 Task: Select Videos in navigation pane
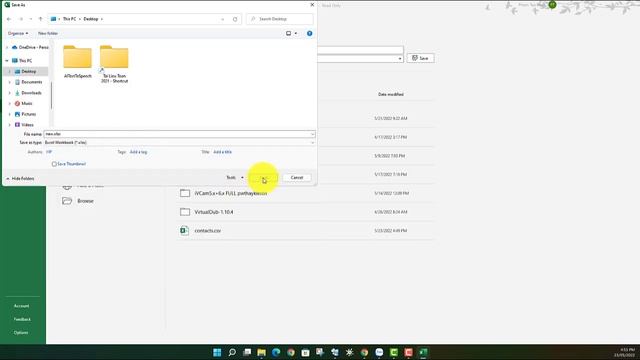pos(24,124)
